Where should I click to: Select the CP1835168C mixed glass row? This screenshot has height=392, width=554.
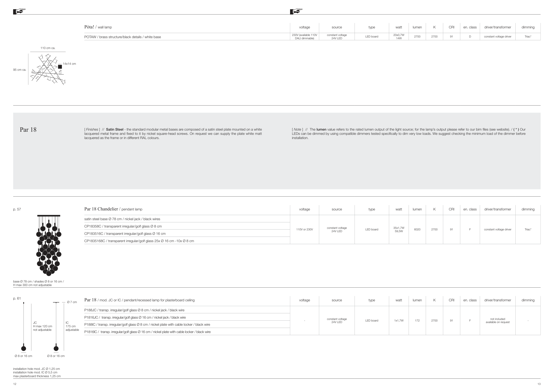click(139, 241)
